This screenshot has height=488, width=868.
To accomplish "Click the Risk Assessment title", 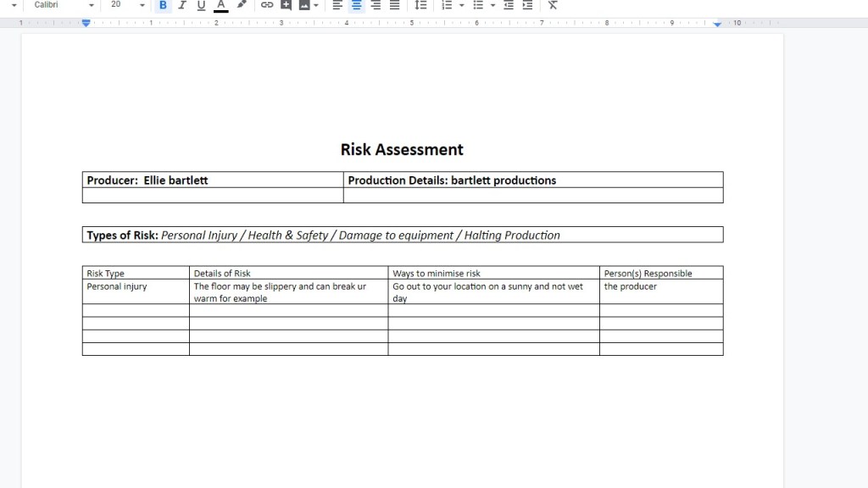I will pyautogui.click(x=402, y=150).
